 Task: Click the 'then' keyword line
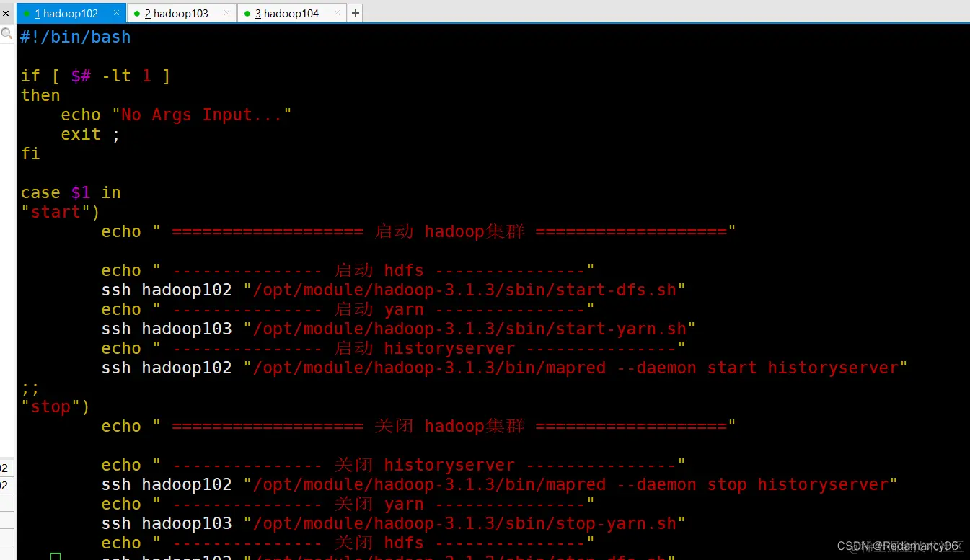pyautogui.click(x=40, y=95)
